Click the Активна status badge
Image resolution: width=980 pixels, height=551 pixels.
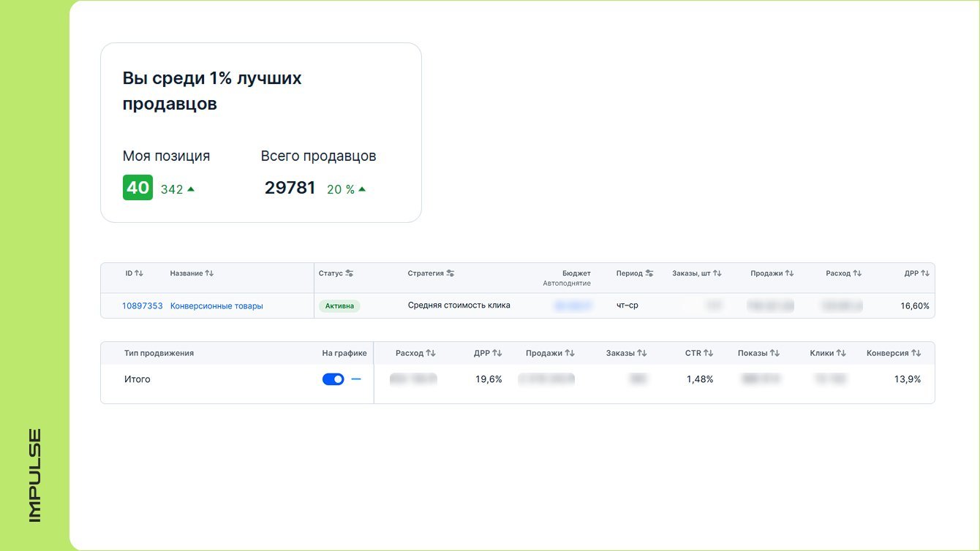pyautogui.click(x=339, y=306)
